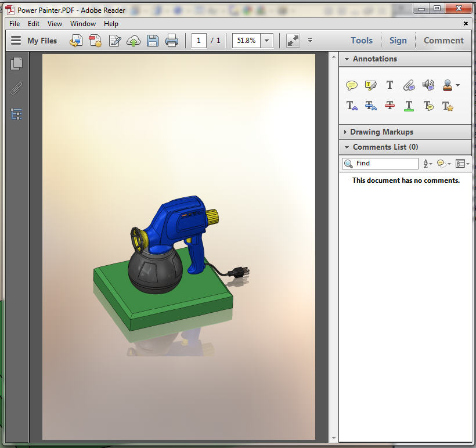The width and height of the screenshot is (476, 448).
Task: Click the vertical scrollbar of the document
Action: [x=333, y=232]
